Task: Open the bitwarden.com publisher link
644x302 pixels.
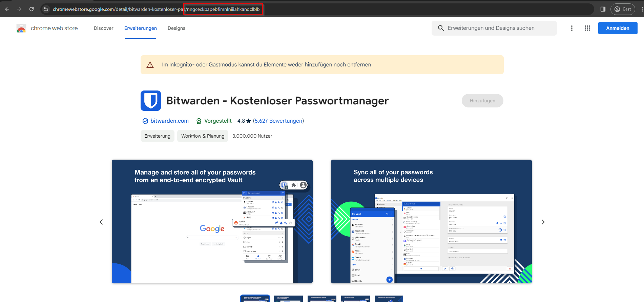Action: click(170, 121)
